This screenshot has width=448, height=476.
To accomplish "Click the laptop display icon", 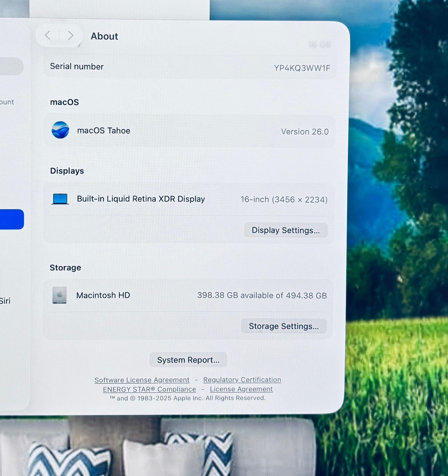I will [x=60, y=199].
